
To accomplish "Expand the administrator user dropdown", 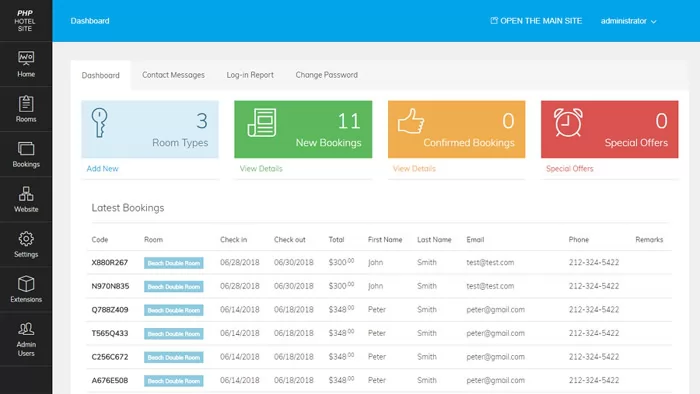I will tap(628, 21).
